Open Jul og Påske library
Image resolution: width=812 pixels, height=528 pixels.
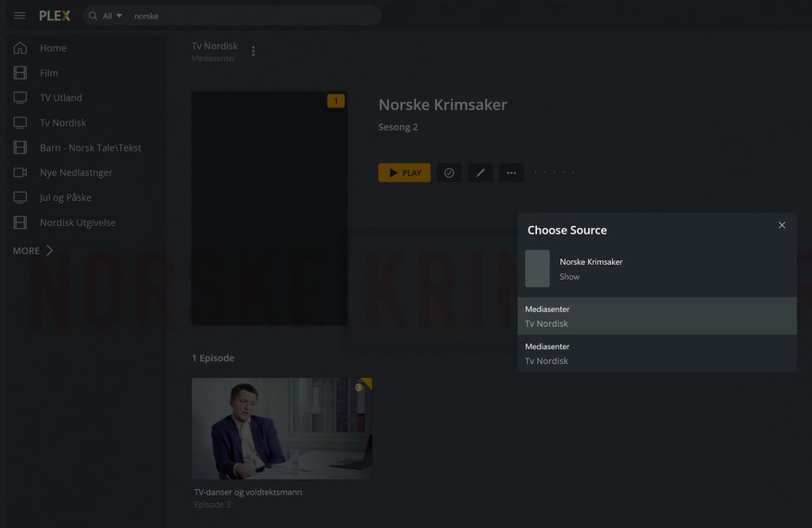tap(65, 197)
